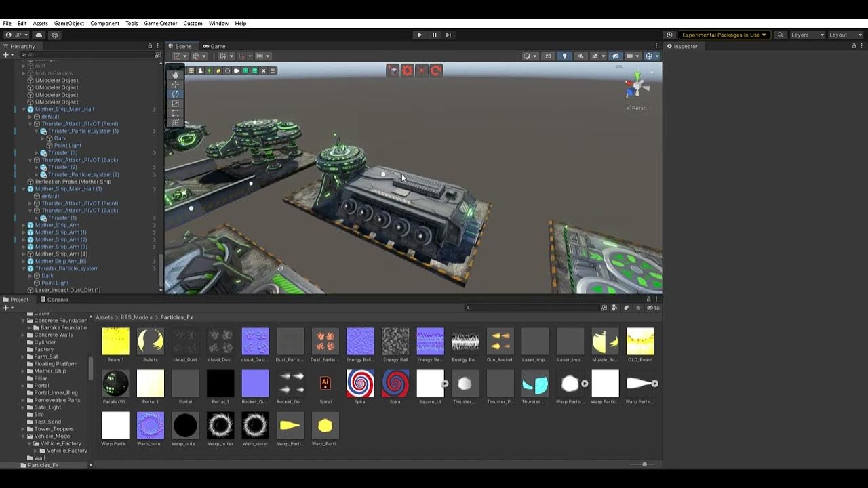The height and width of the screenshot is (488, 868).
Task: Select the Rect tool in Scene toolbar
Action: (x=175, y=113)
